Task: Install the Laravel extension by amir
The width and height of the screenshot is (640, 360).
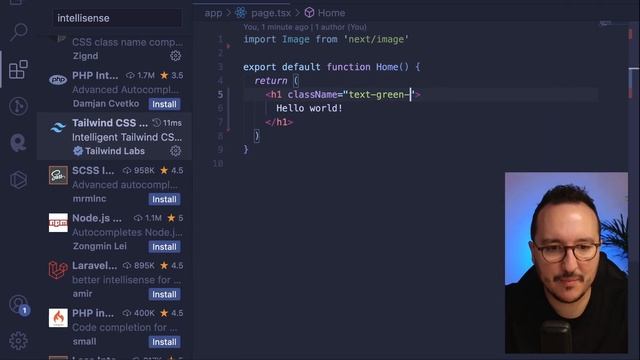Action: pos(164,294)
